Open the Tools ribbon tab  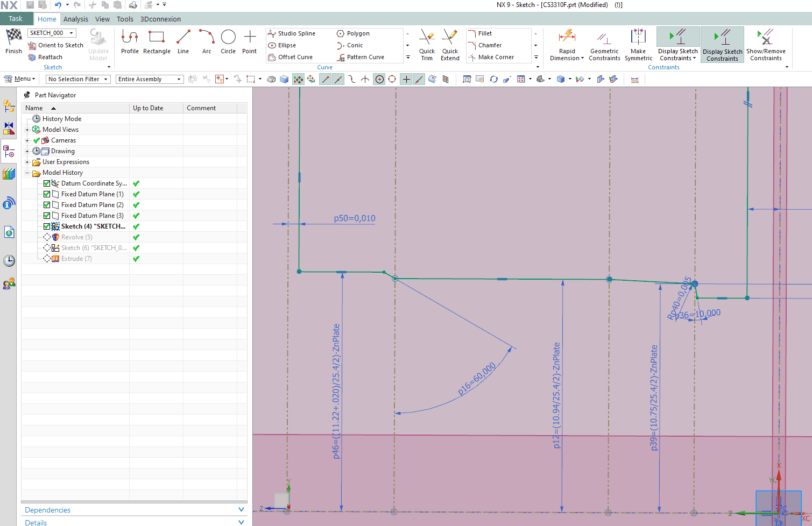[125, 19]
